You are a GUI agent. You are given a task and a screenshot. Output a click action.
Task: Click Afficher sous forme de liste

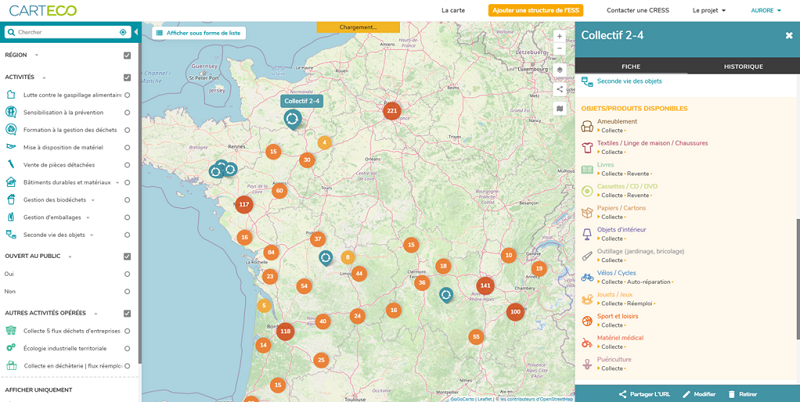[x=198, y=33]
